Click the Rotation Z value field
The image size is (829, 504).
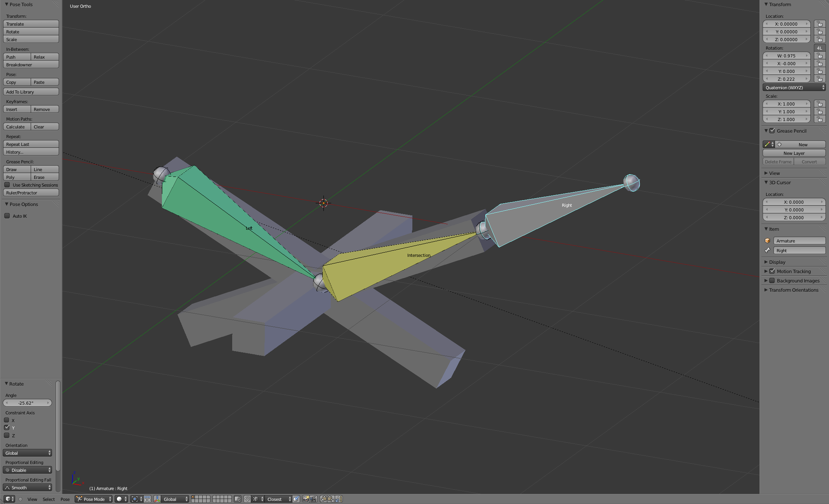787,79
